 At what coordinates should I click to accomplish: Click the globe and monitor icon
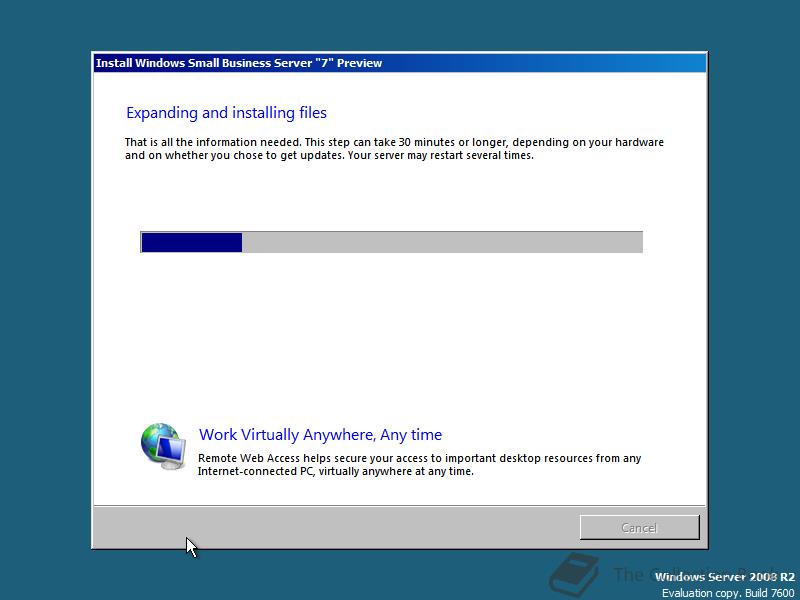(163, 446)
